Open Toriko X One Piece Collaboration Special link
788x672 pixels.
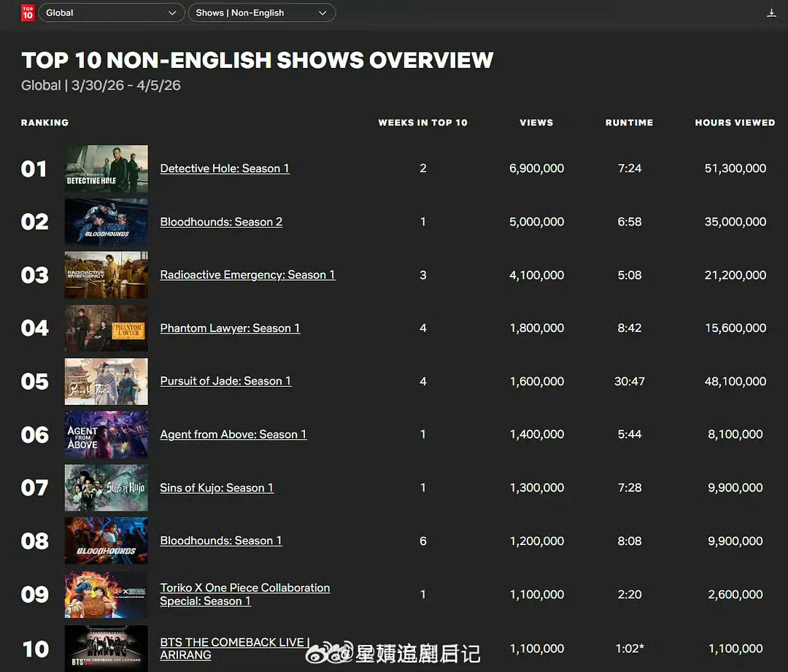[x=244, y=594]
